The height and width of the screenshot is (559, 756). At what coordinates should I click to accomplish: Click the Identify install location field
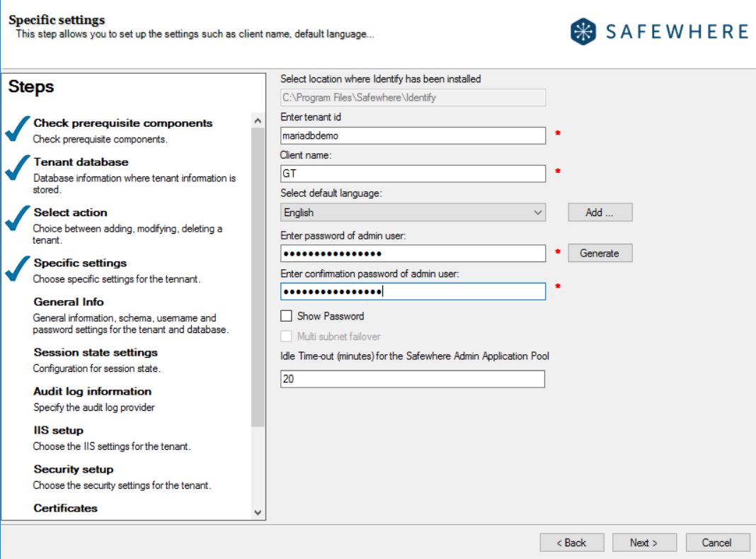tap(413, 98)
